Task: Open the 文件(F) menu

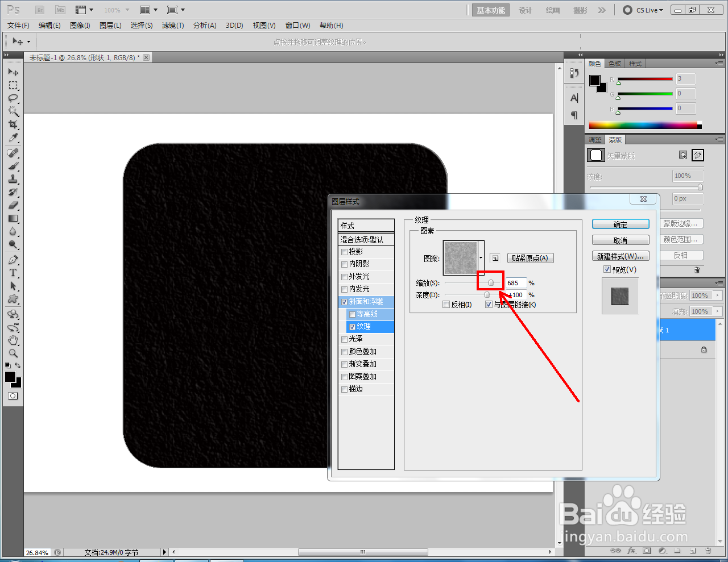Action: tap(18, 26)
